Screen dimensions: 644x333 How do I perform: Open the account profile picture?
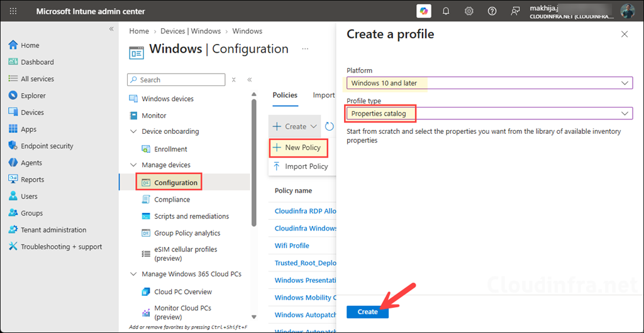[627, 11]
